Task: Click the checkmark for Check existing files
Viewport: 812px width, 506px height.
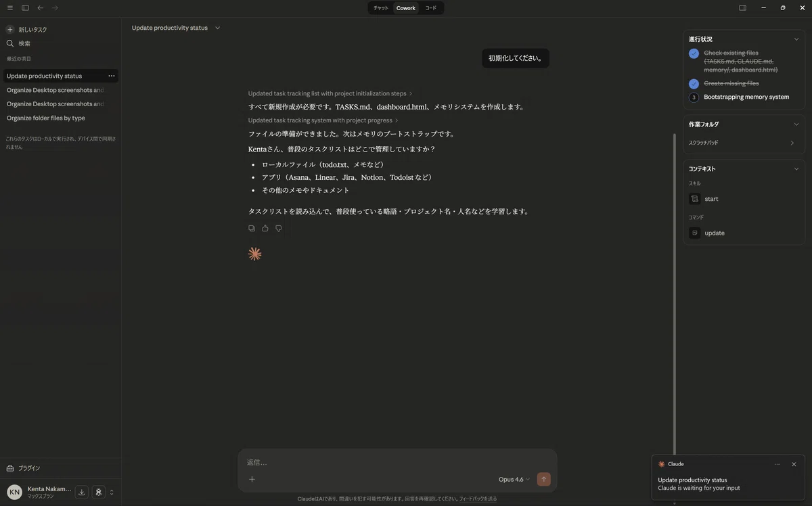Action: pyautogui.click(x=694, y=53)
